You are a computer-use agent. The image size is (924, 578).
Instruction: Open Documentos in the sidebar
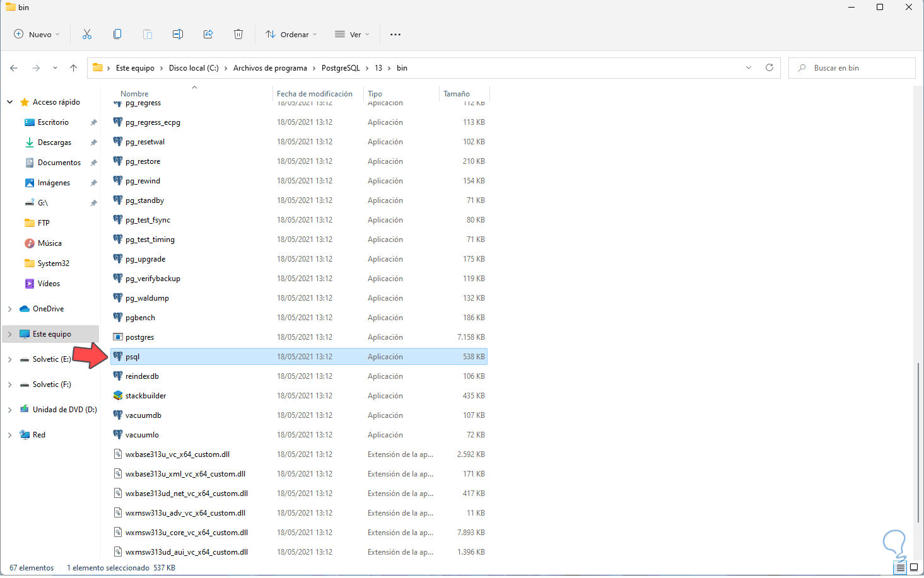tap(59, 163)
